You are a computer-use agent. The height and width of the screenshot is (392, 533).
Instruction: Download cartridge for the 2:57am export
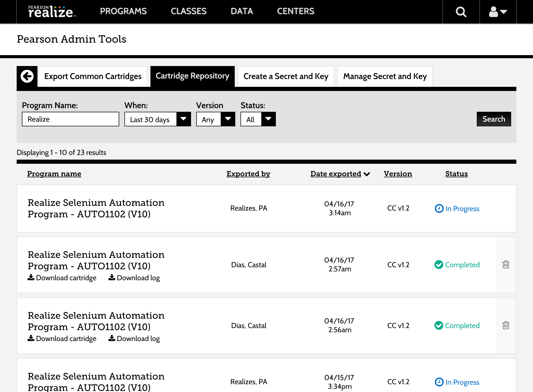(x=62, y=278)
